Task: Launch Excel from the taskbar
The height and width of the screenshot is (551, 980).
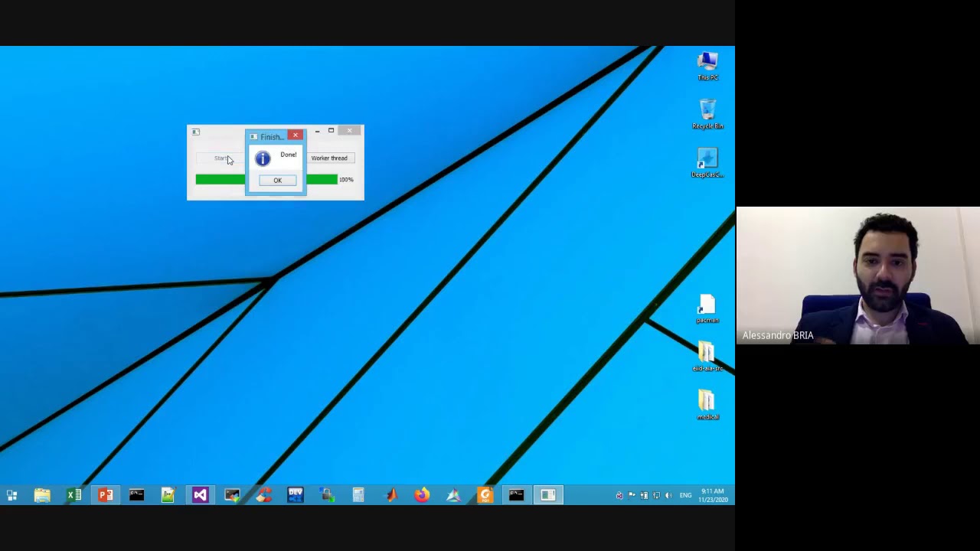Action: point(73,496)
